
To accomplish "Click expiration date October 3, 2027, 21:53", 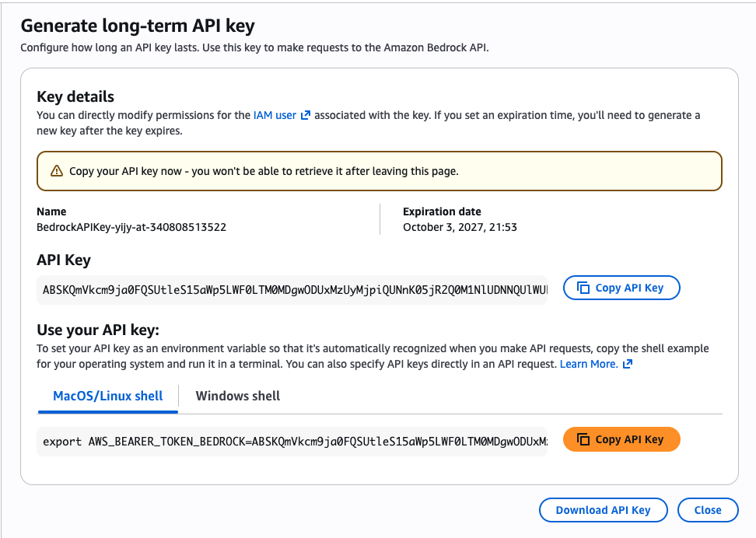I will coord(460,227).
